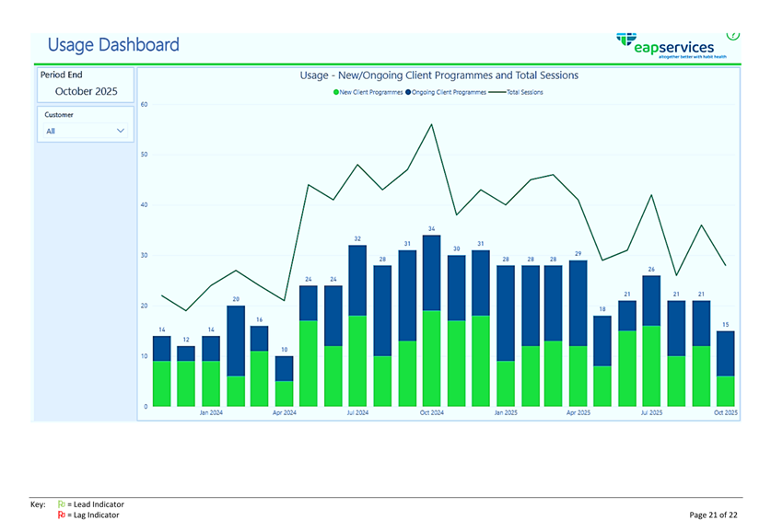Click the Total Sessions legend line marker
The height and width of the screenshot is (532, 771).
tap(496, 93)
